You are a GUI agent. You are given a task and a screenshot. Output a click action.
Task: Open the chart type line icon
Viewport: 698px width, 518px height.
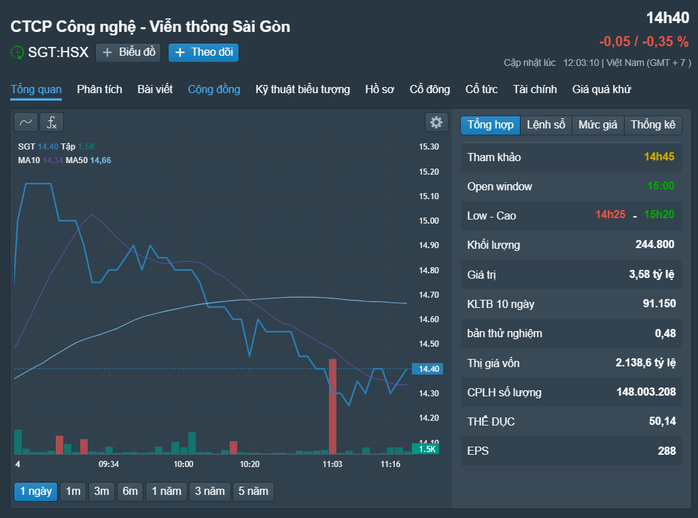[x=25, y=122]
